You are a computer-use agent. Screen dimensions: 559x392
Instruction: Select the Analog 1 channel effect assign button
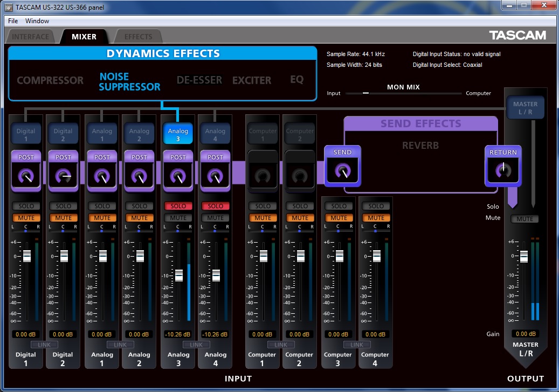pos(102,134)
